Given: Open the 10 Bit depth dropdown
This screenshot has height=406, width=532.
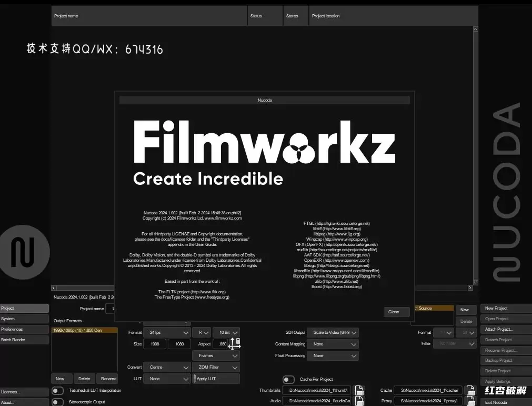Looking at the screenshot, I should pos(227,332).
